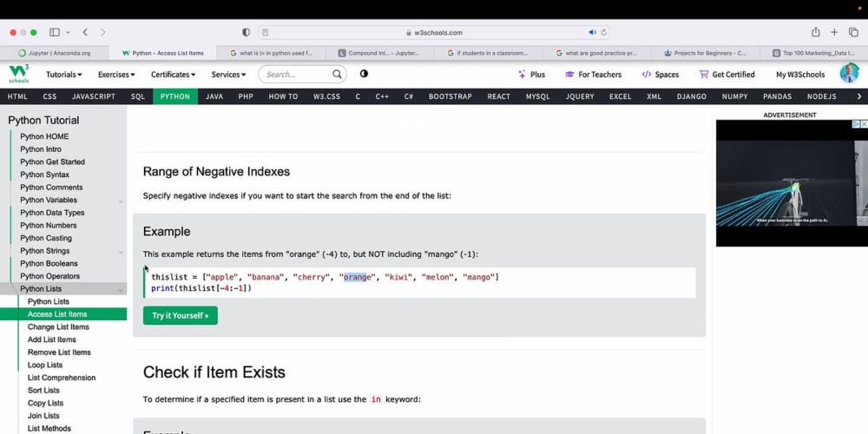Select SQL in topic bar
This screenshot has height=434, width=868.
click(138, 96)
